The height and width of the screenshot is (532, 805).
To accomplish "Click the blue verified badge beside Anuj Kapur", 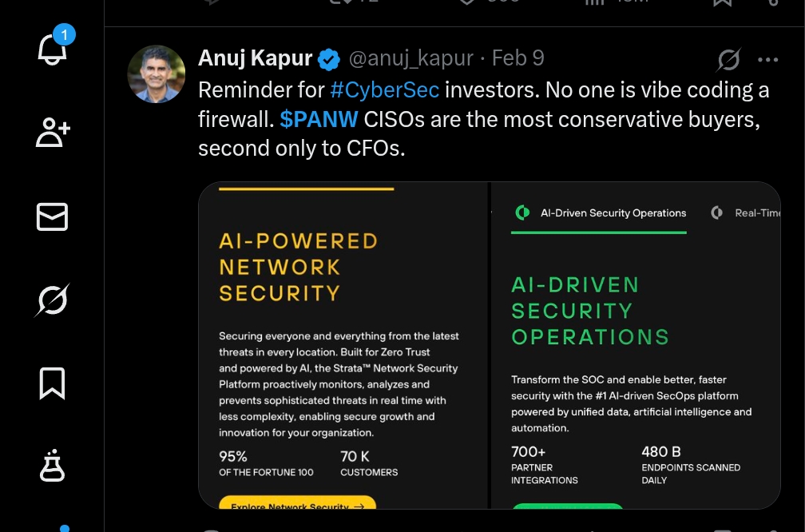I will (x=329, y=59).
